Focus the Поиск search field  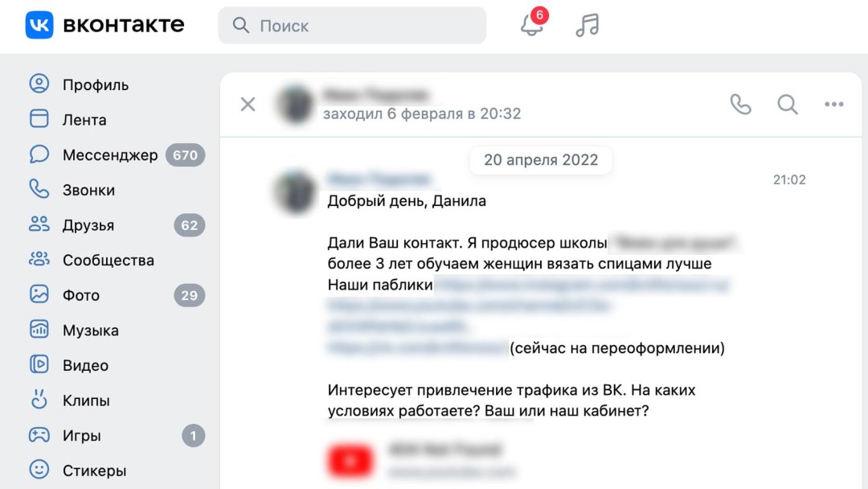(x=352, y=26)
